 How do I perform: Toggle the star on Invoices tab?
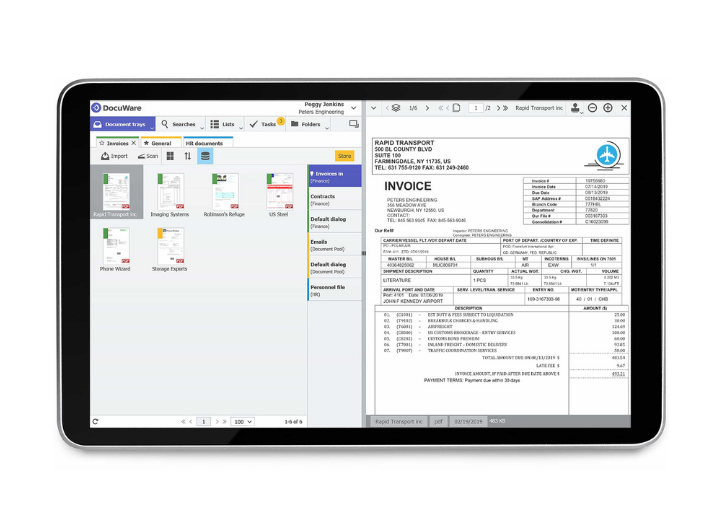pyautogui.click(x=101, y=143)
